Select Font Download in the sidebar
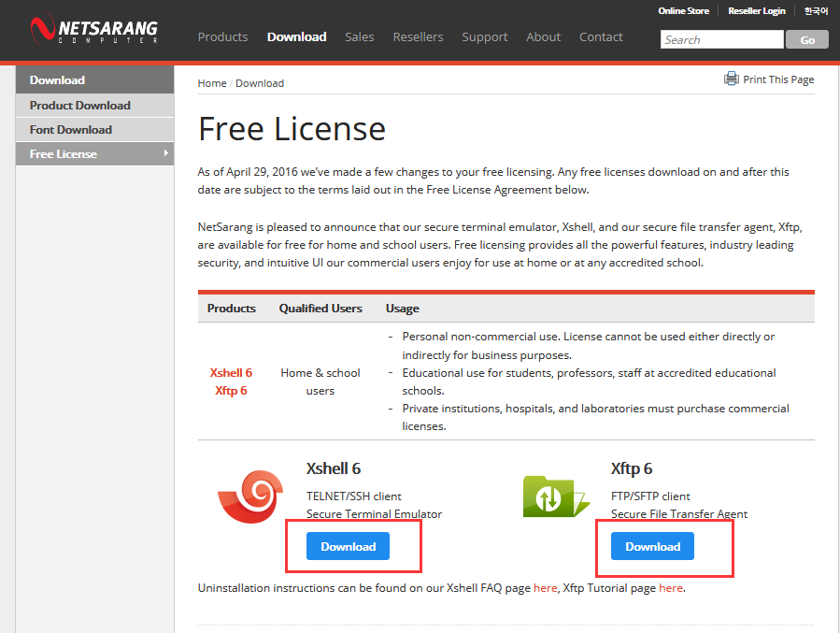Viewport: 840px width, 633px height. [94, 130]
